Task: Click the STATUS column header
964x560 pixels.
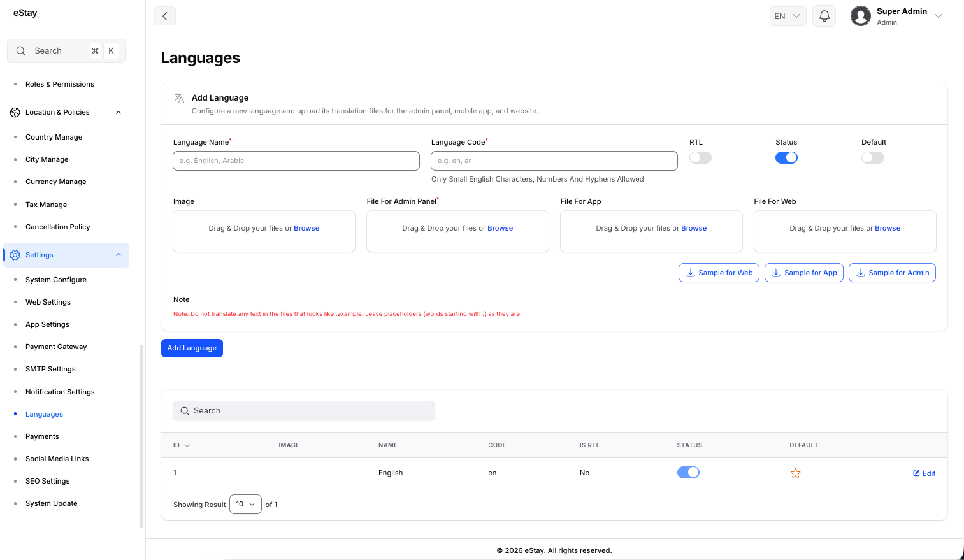Action: click(x=689, y=445)
